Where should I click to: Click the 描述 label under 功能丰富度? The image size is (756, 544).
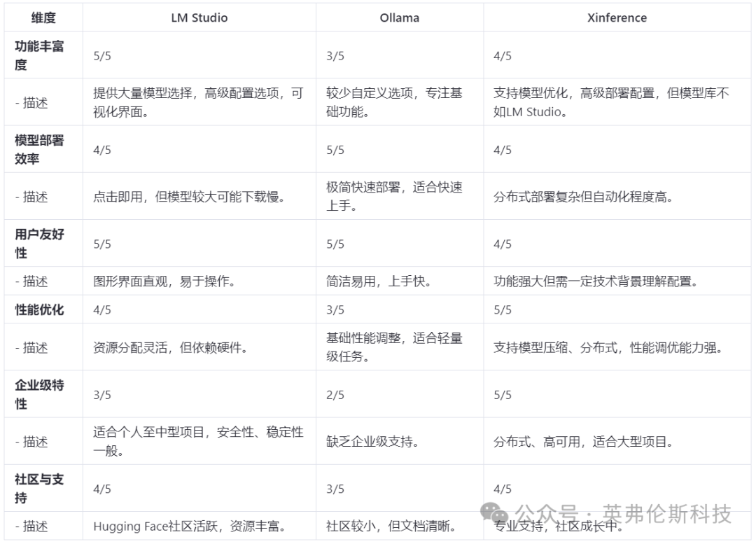[x=31, y=103]
